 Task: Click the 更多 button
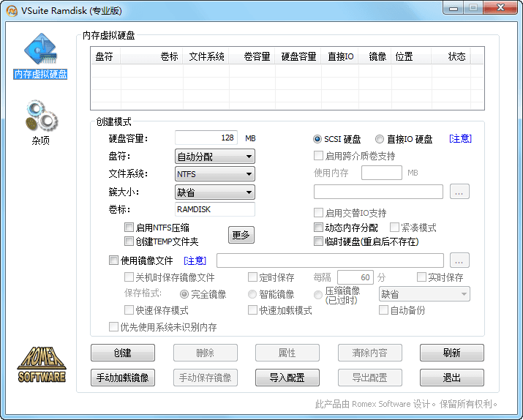point(241,235)
